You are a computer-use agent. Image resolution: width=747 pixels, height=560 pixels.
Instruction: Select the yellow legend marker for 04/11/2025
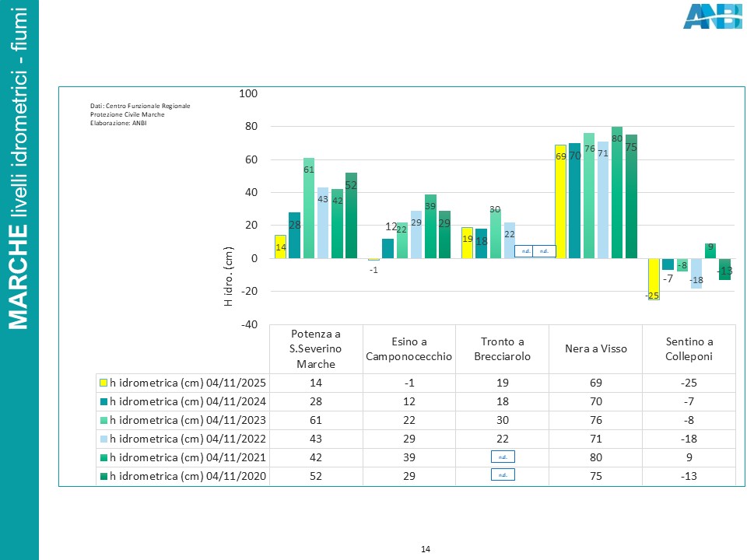point(103,383)
